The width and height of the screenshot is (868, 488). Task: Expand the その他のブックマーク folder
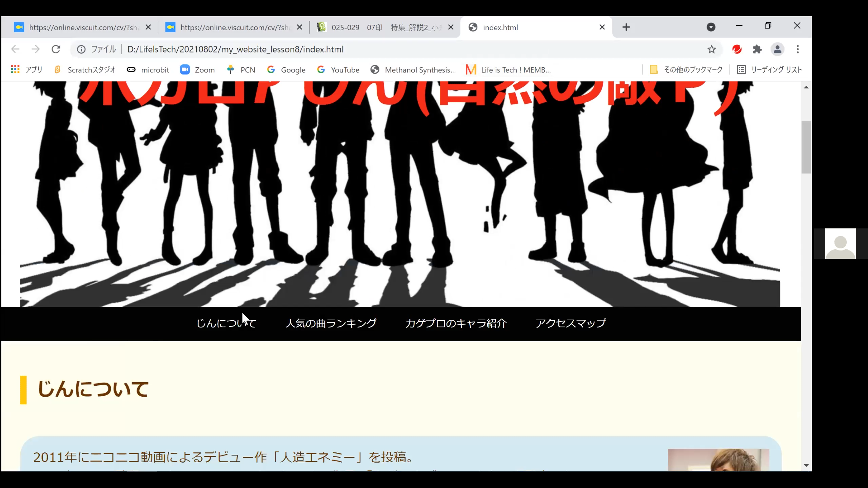pos(686,70)
